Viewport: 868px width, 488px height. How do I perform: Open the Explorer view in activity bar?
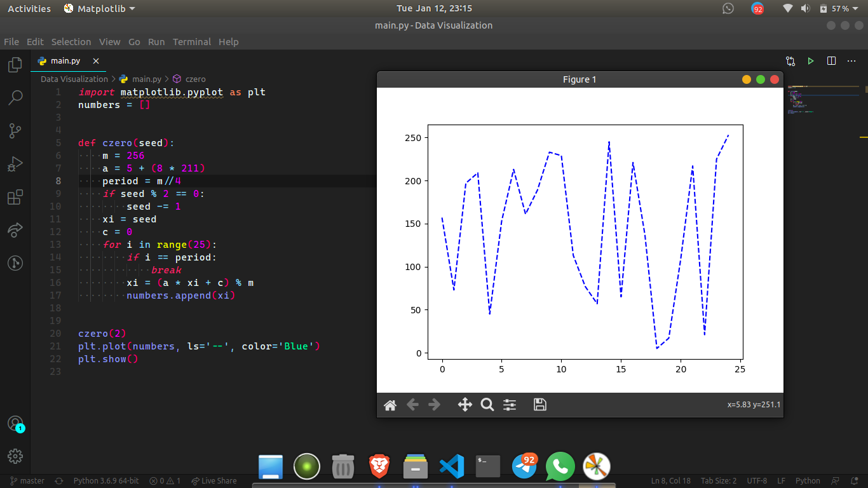(15, 65)
